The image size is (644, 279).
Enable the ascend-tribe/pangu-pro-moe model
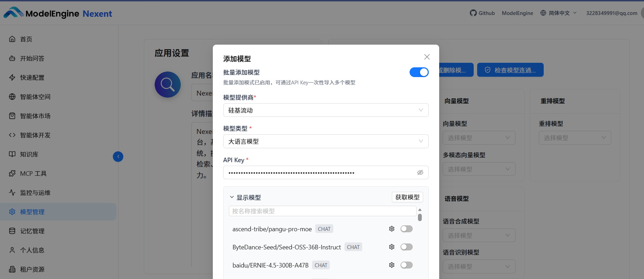(x=406, y=229)
